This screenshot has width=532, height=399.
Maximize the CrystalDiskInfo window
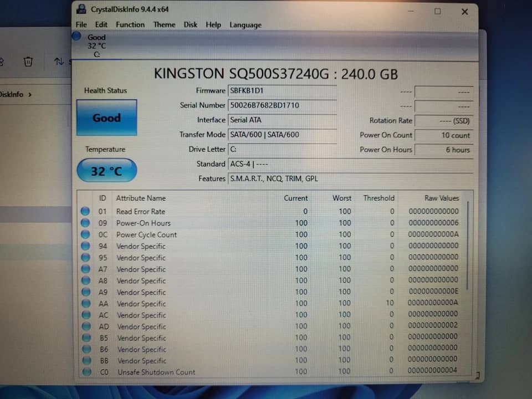pos(438,11)
